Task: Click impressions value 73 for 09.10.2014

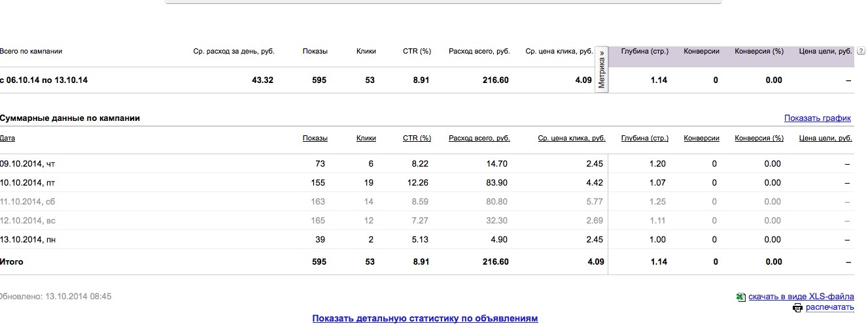Action: click(x=320, y=164)
